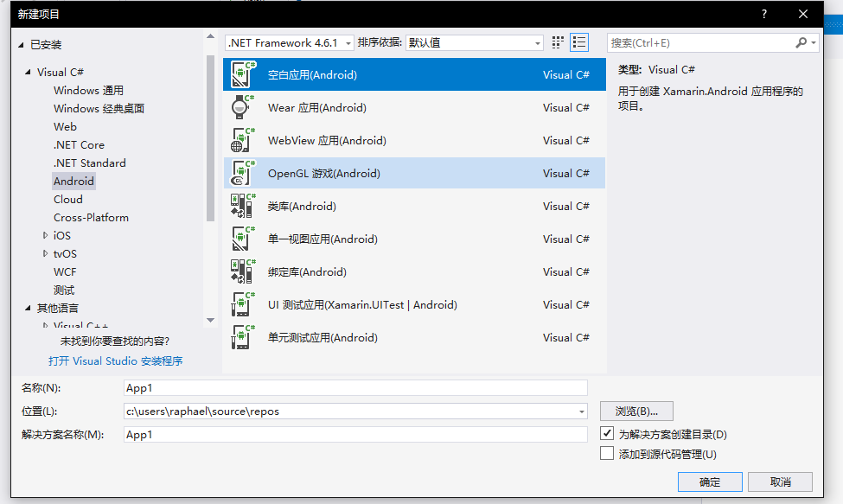
Task: Select the WCF category
Action: pyautogui.click(x=65, y=271)
